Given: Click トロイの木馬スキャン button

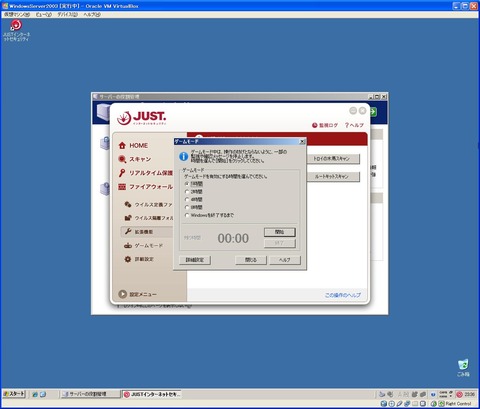Looking at the screenshot, I should [x=333, y=159].
